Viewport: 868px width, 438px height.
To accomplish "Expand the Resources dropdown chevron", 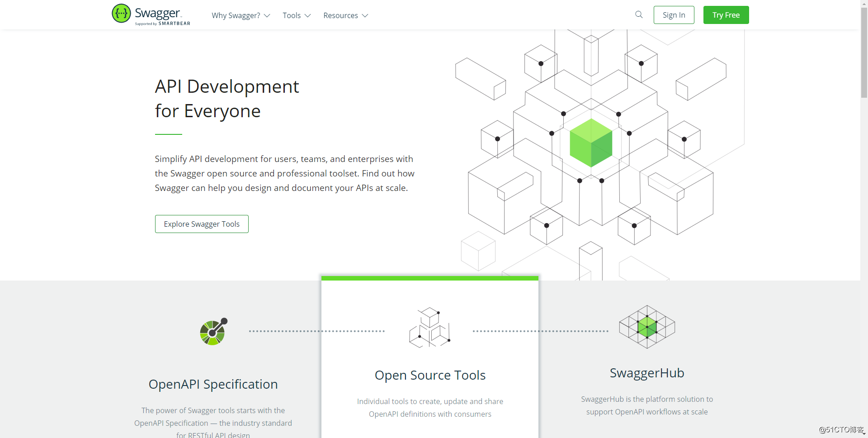I will [x=365, y=15].
